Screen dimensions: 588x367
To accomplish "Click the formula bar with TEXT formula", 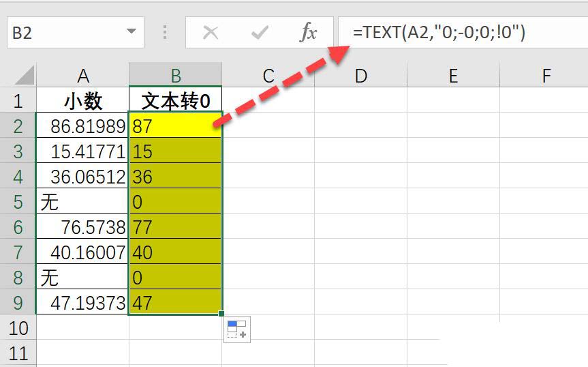I will pyautogui.click(x=463, y=32).
